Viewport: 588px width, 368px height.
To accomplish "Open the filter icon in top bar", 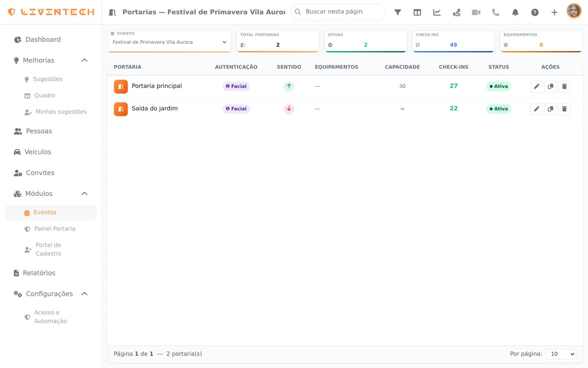I will (398, 12).
